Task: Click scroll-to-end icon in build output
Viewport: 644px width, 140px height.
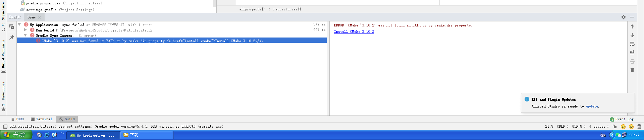Action: pyautogui.click(x=632, y=53)
